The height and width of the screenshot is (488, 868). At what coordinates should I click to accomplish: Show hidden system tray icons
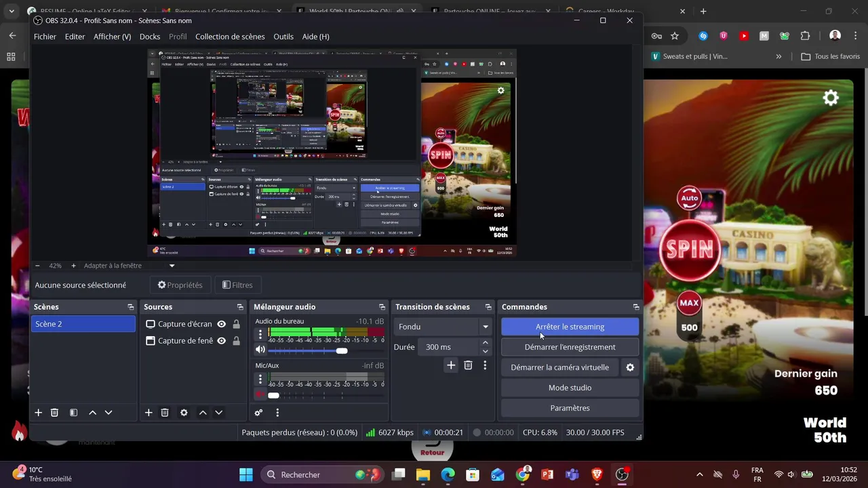(700, 474)
